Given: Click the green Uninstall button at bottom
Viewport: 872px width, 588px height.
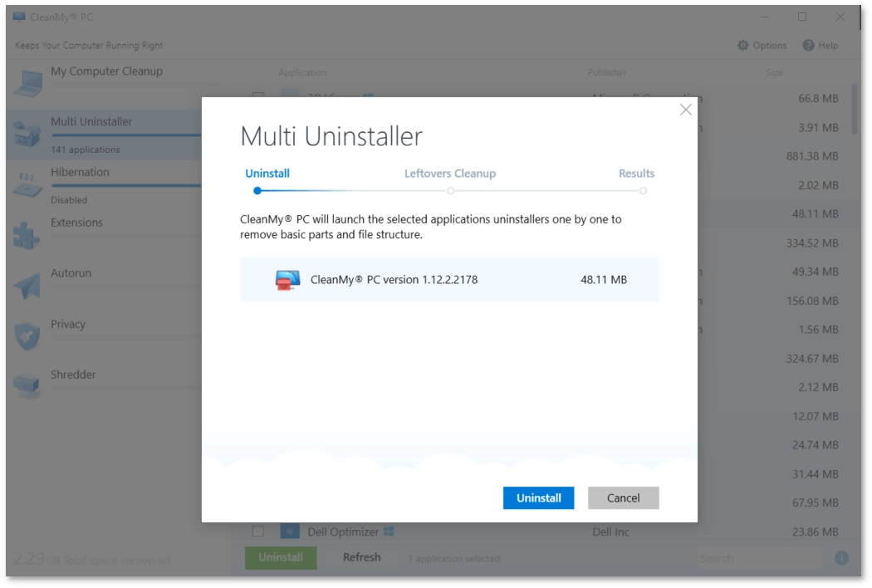Looking at the screenshot, I should click(281, 557).
